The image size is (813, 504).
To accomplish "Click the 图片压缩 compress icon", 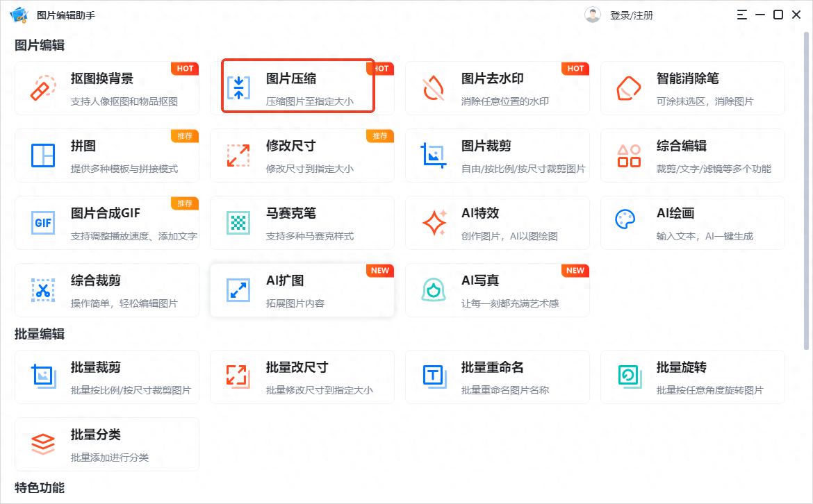I will (238, 88).
